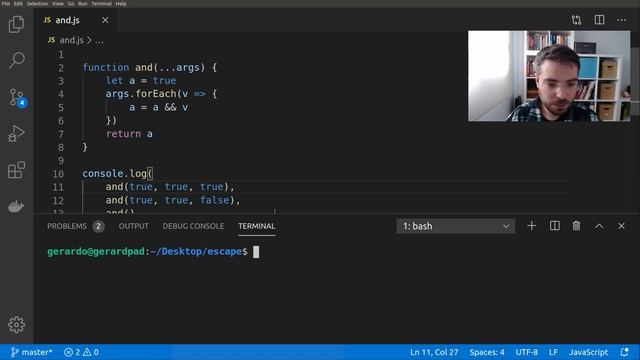This screenshot has height=360, width=640.
Task: Change language mode via JavaScript
Action: tap(589, 352)
